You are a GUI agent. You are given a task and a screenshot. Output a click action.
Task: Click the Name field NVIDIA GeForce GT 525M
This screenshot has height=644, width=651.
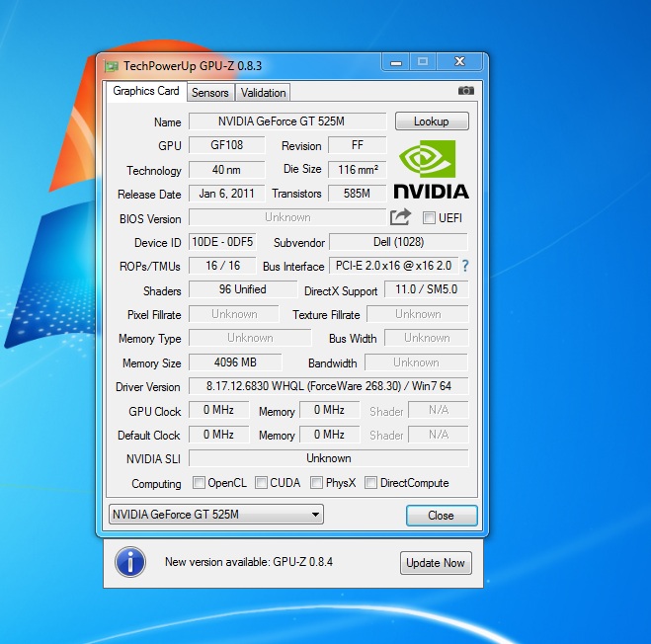click(x=287, y=121)
